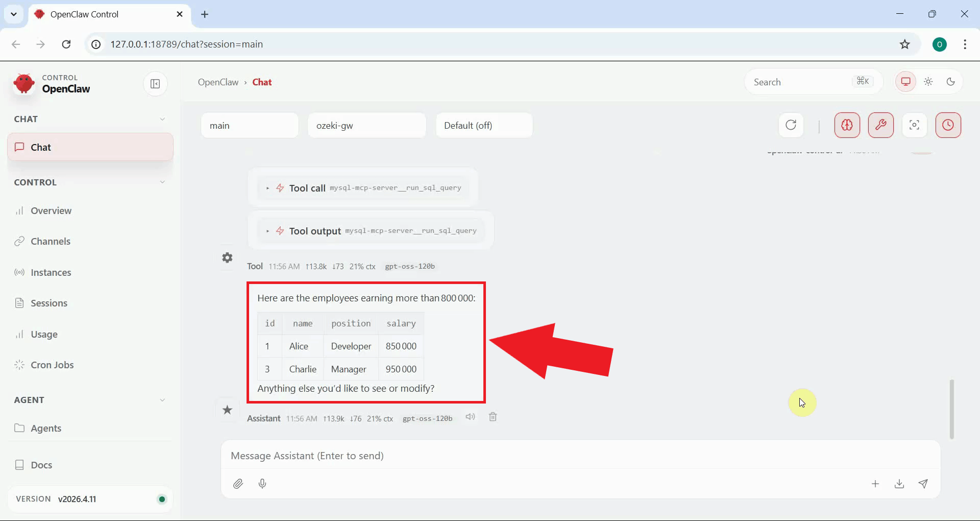
Task: Expand the Tool call entry
Action: 363,188
